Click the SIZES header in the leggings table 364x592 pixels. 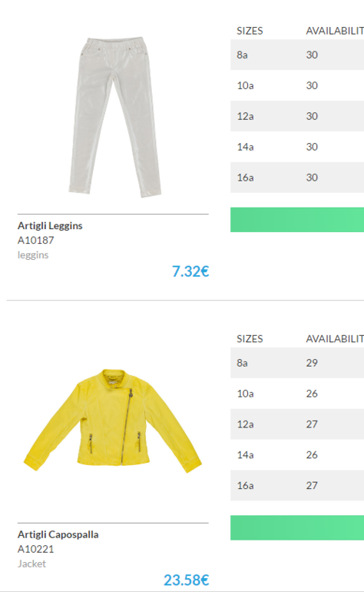tap(250, 31)
